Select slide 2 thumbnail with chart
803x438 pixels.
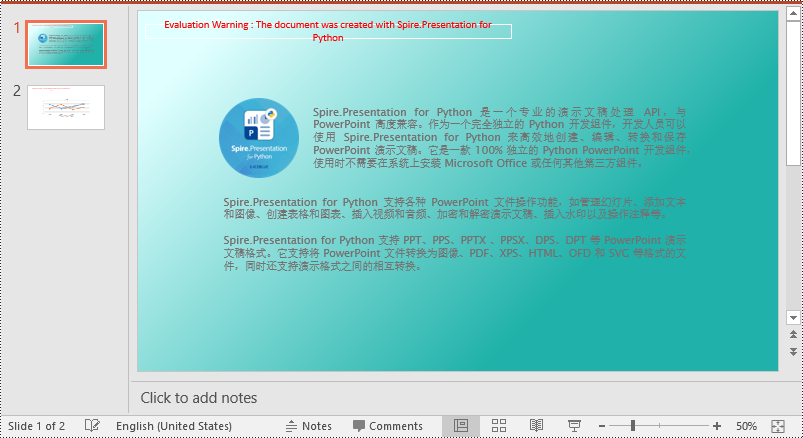(x=66, y=108)
